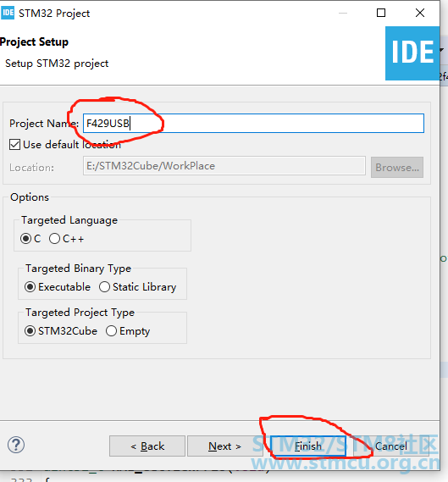Screen dimensions: 448x482
Task: Cancel the STM32 Project dialog
Action: click(391, 446)
